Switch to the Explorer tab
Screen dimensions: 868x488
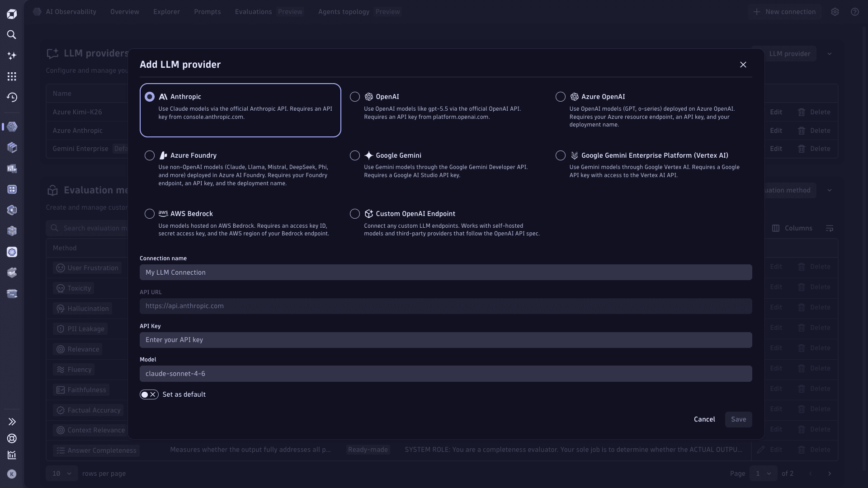pos(166,12)
